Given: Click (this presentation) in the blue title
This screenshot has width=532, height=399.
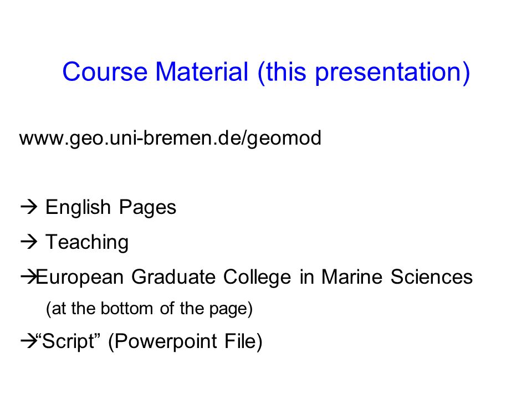Looking at the screenshot, I should [364, 73].
